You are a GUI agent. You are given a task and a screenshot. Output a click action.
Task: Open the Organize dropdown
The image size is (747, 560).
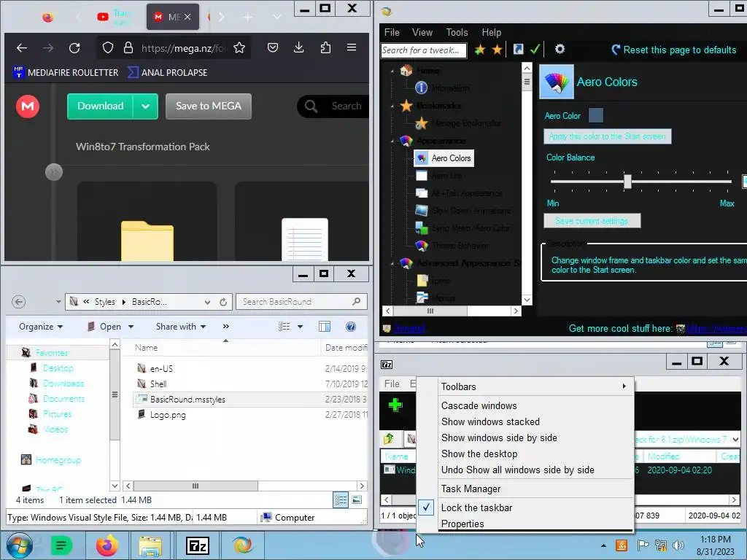point(41,327)
